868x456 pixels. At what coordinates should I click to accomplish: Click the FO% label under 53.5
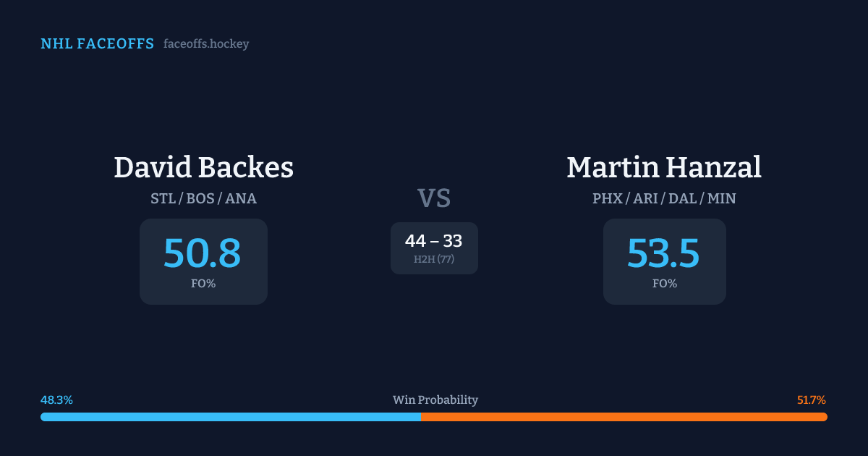(664, 284)
